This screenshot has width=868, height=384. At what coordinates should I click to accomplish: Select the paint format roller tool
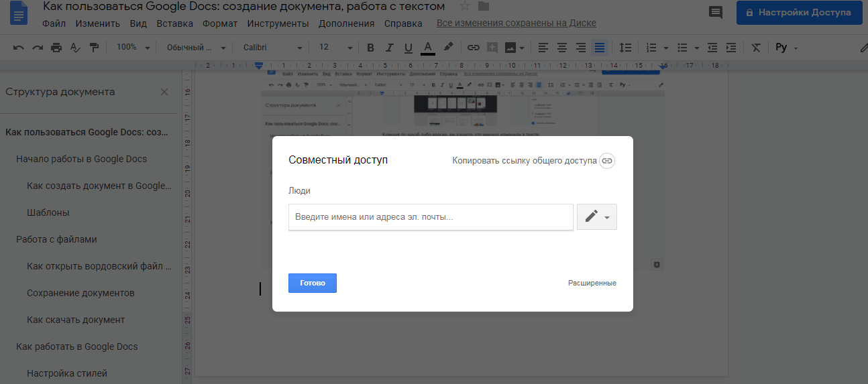click(x=94, y=48)
